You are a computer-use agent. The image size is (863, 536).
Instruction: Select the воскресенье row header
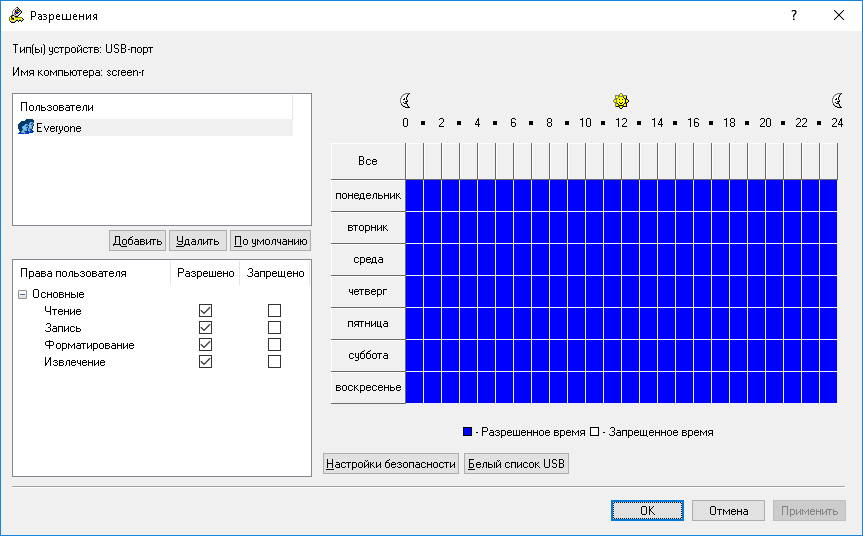point(368,387)
